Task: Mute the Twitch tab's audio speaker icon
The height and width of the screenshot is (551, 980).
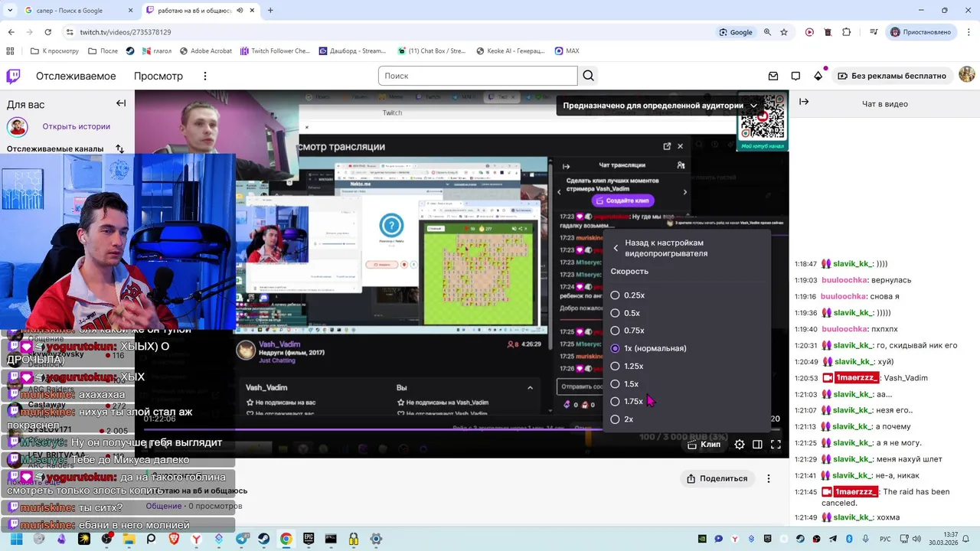Action: coord(240,11)
